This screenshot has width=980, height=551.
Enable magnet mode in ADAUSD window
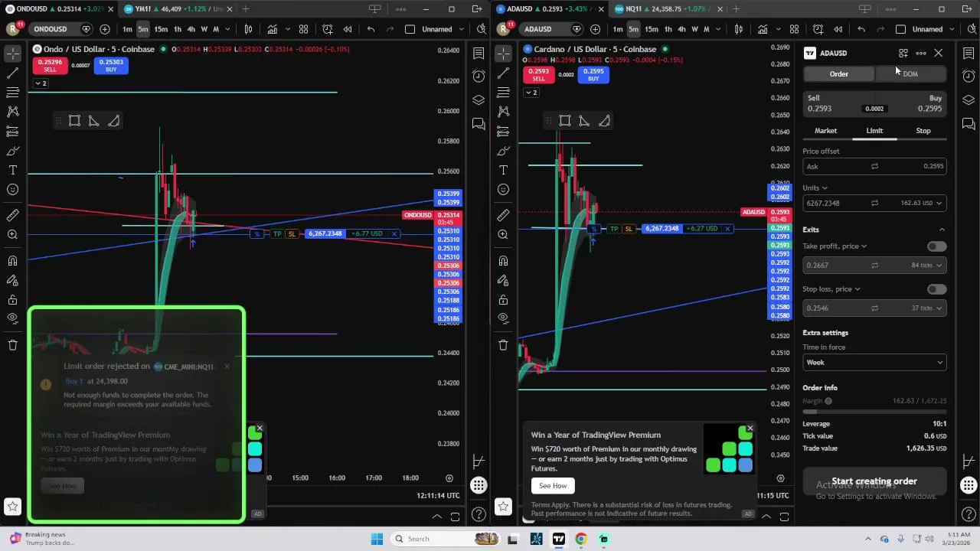tap(503, 261)
